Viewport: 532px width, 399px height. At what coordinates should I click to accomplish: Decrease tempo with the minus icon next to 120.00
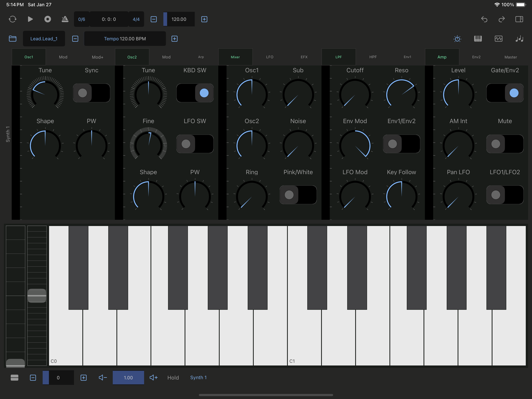[x=154, y=19]
